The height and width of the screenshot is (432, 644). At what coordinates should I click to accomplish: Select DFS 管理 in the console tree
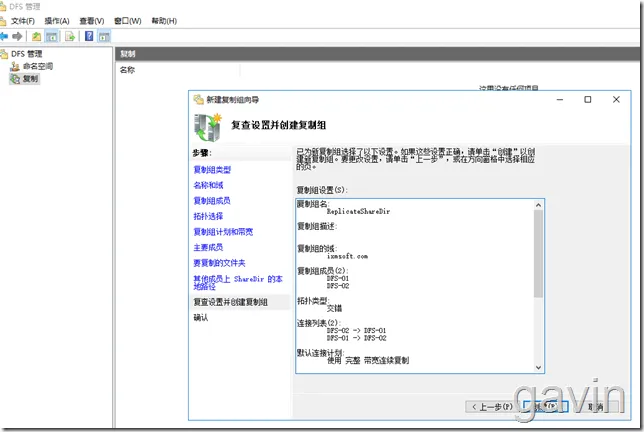(26, 54)
